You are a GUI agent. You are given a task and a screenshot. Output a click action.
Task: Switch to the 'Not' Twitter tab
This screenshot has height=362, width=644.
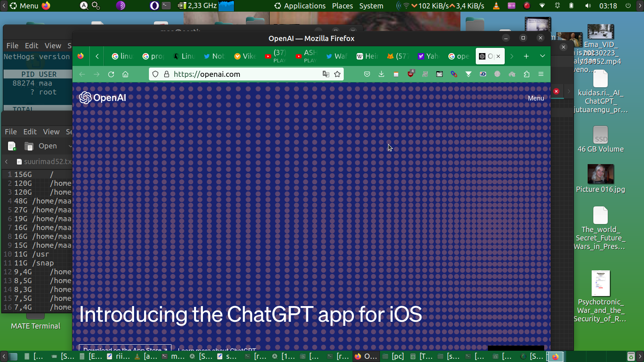click(214, 56)
